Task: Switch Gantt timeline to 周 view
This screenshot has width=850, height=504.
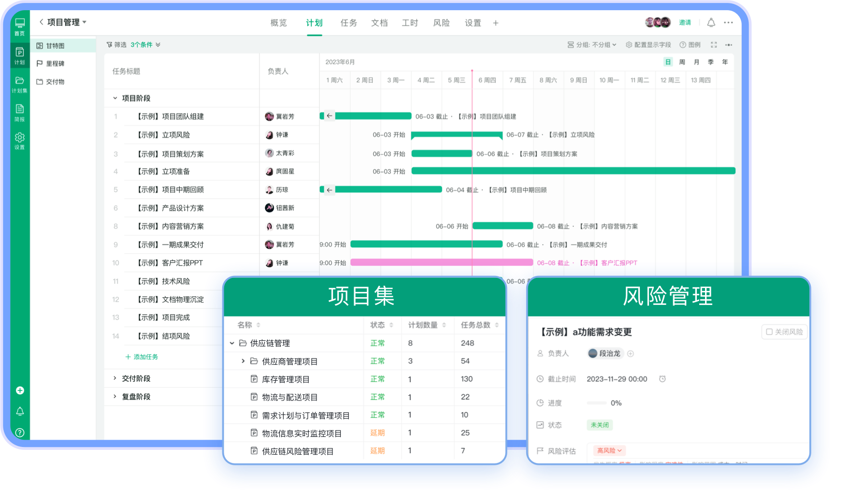Action: tap(682, 62)
